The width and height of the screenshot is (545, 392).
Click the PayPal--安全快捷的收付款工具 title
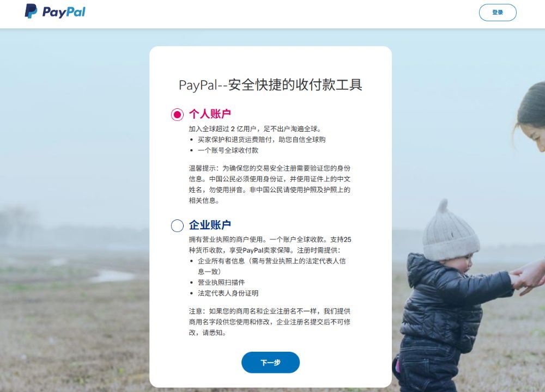point(270,85)
